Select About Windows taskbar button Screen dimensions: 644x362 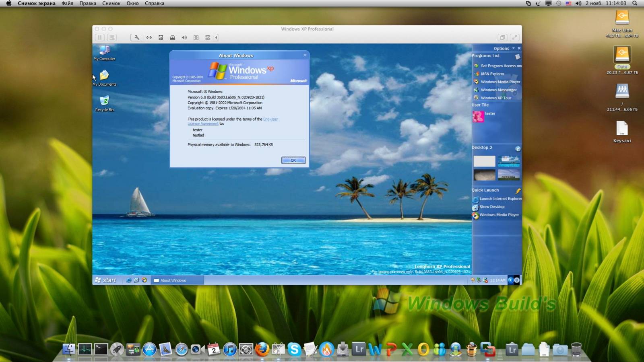point(177,280)
